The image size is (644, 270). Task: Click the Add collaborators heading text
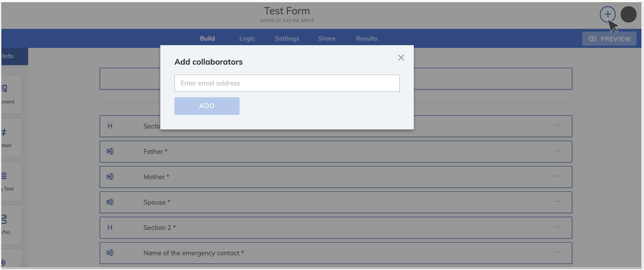pyautogui.click(x=208, y=62)
